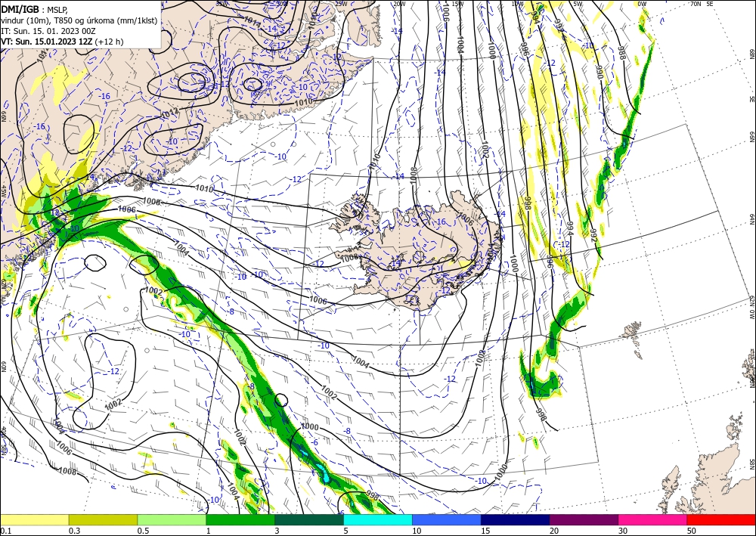Click the 'DMI/IGB' title text
This screenshot has width=756, height=536.
click(20, 8)
